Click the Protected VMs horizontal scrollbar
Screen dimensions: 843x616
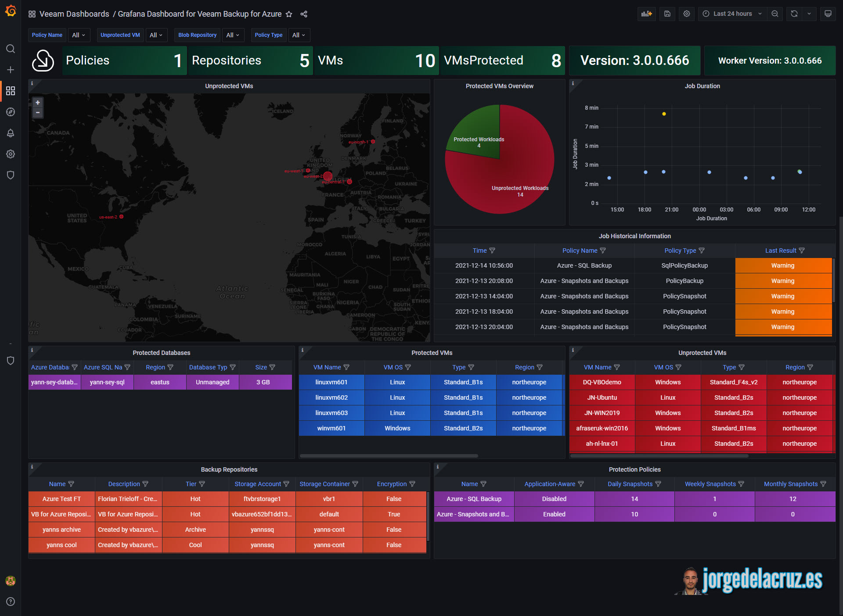(x=389, y=456)
